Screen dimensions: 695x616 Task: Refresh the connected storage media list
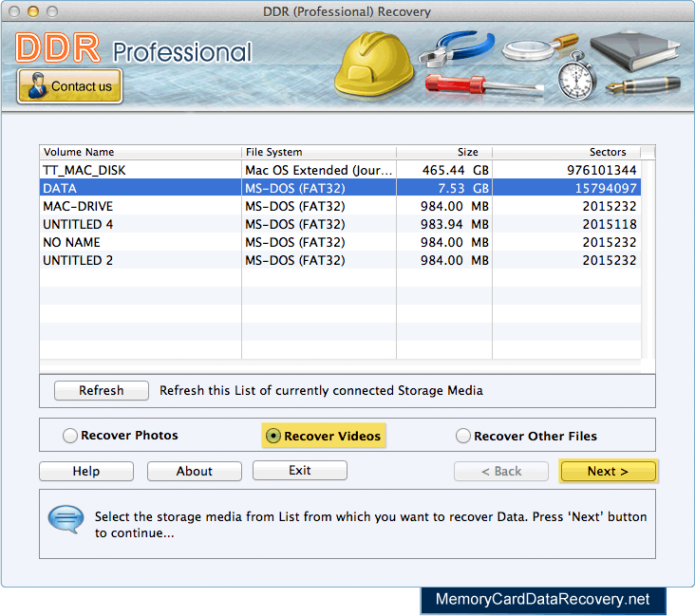coord(101,390)
